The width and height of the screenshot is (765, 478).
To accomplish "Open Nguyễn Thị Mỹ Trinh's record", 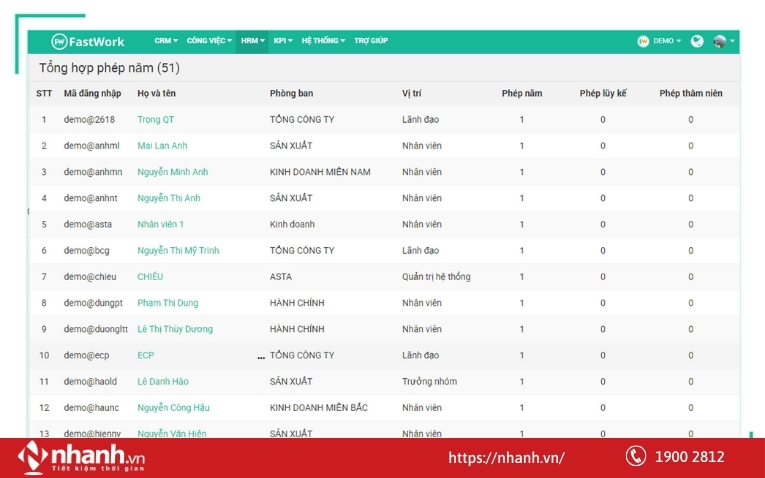I will 178,251.
